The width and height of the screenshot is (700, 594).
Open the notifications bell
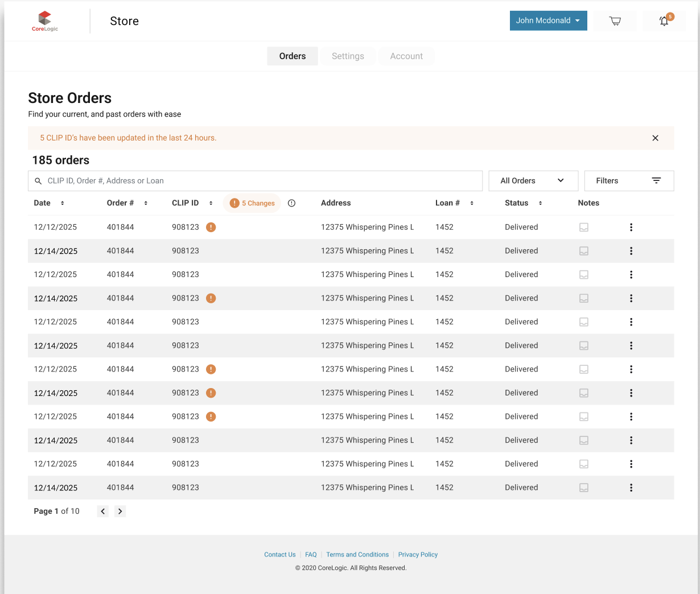click(664, 21)
